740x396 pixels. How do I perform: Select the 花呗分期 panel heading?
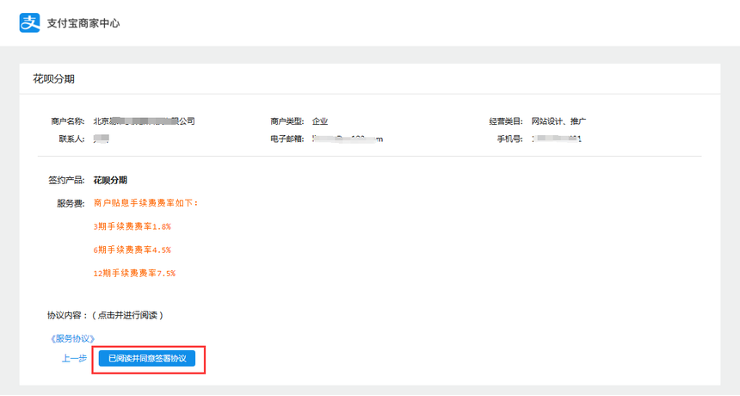(54, 79)
